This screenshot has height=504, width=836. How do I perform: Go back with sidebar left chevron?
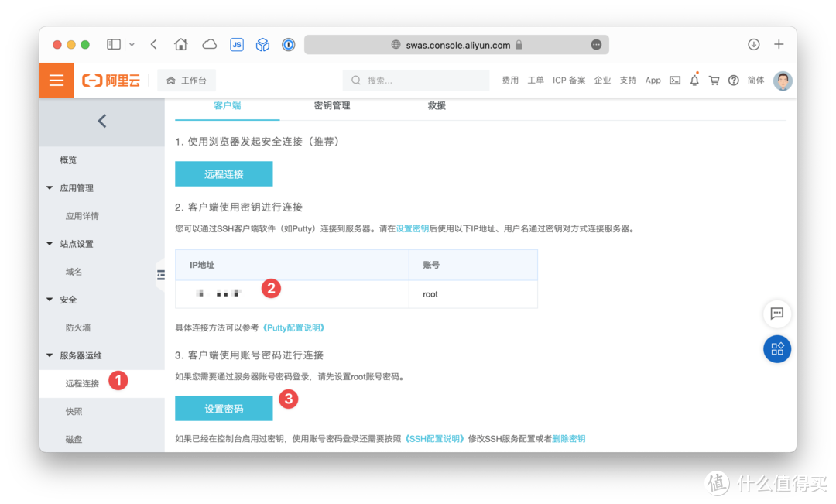coord(102,121)
